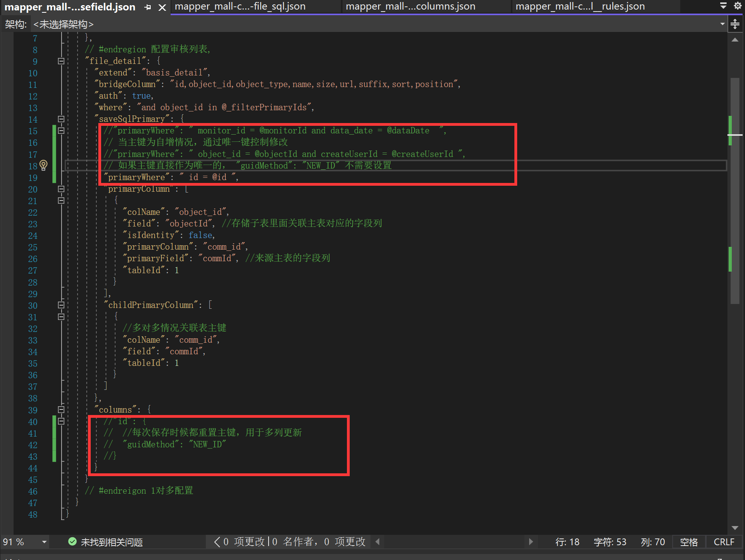Image resolution: width=745 pixels, height=560 pixels.
Task: Change the CRLF line ending setting
Action: (724, 542)
